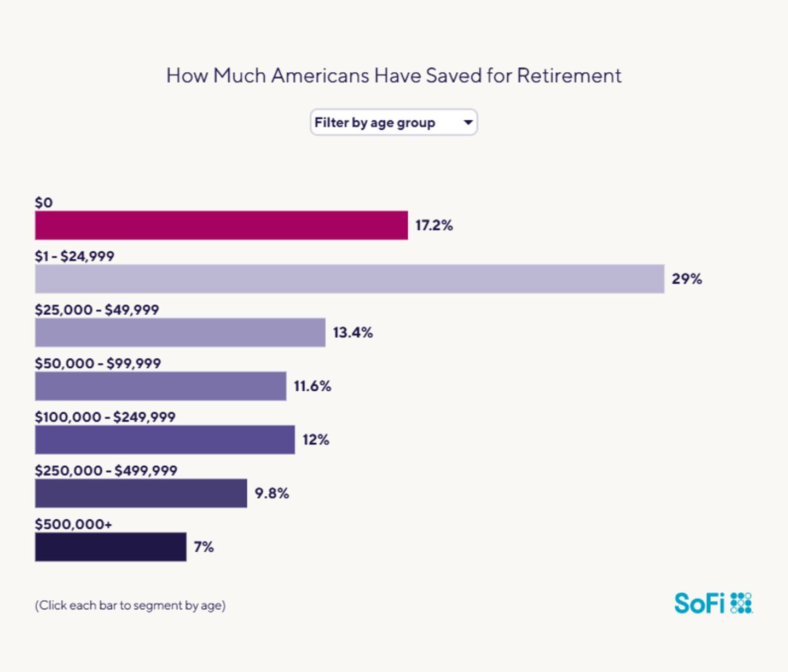This screenshot has height=672, width=788.
Task: Click the 29% value label
Action: (x=687, y=279)
